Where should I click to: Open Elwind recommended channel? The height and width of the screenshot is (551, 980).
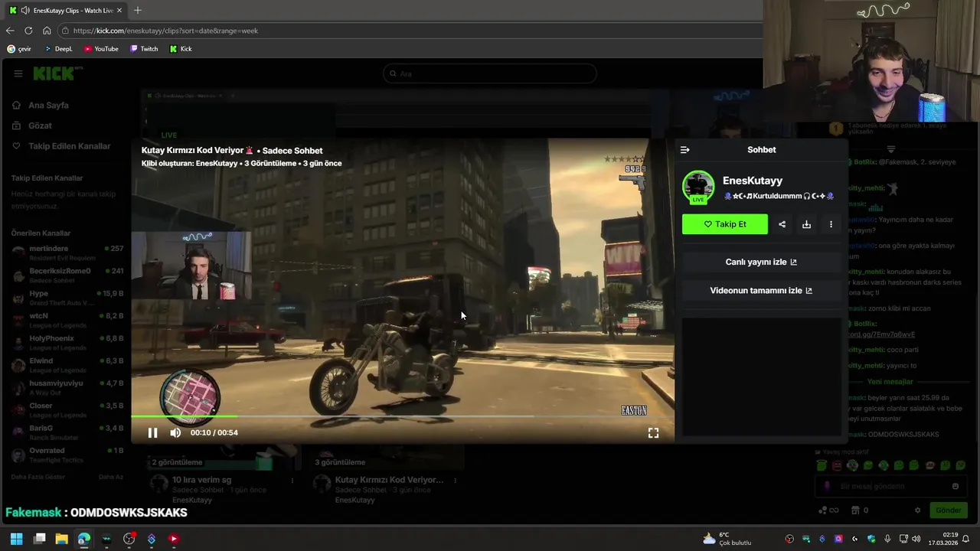pyautogui.click(x=67, y=365)
